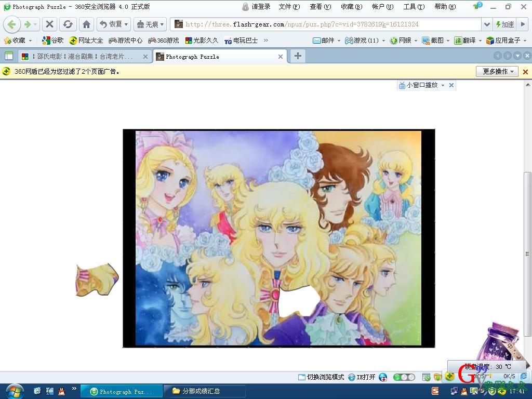This screenshot has height=399, width=532.
Task: Expand the 更多操作 dropdown button
Action: 497,72
